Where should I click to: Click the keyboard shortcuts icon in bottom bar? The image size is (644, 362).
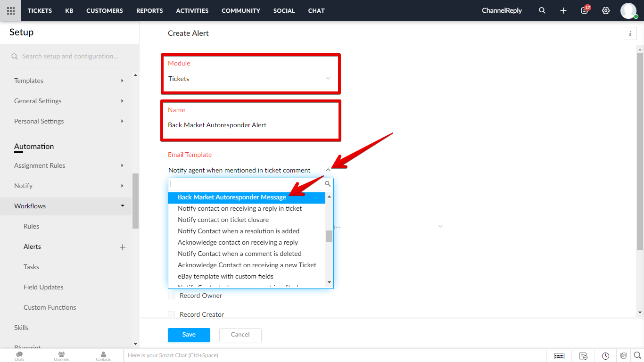point(560,356)
